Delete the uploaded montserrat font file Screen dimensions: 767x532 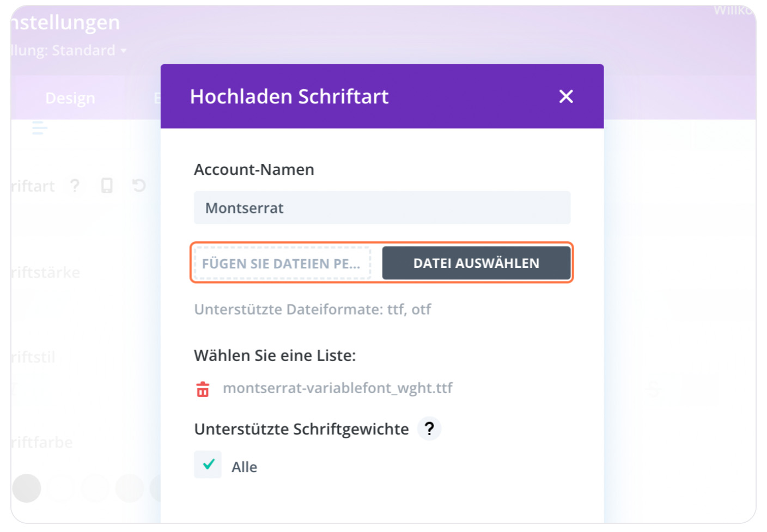[x=203, y=389]
